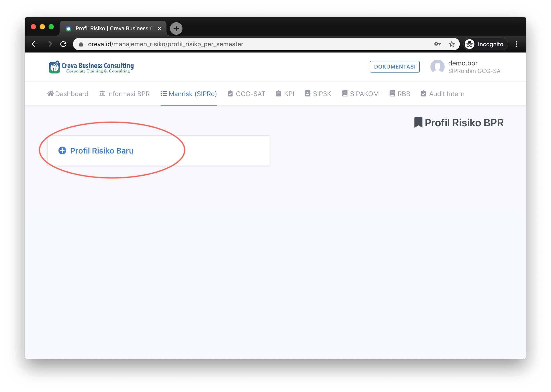
Task: Select the Manrisk (SIPRo) menu
Action: click(188, 94)
